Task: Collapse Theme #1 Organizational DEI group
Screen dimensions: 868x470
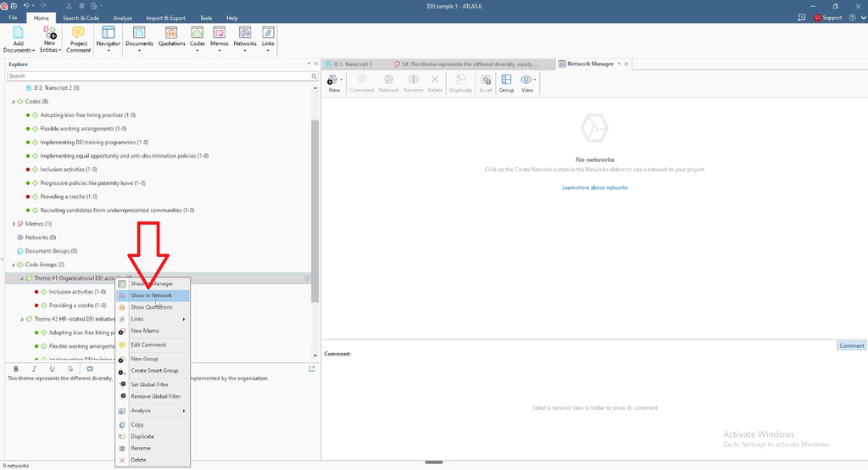Action: pyautogui.click(x=22, y=278)
